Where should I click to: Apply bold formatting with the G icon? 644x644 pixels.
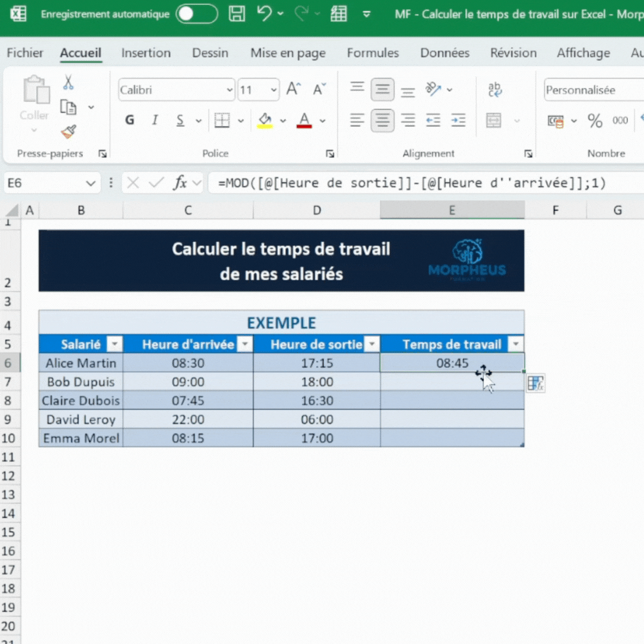tap(129, 120)
